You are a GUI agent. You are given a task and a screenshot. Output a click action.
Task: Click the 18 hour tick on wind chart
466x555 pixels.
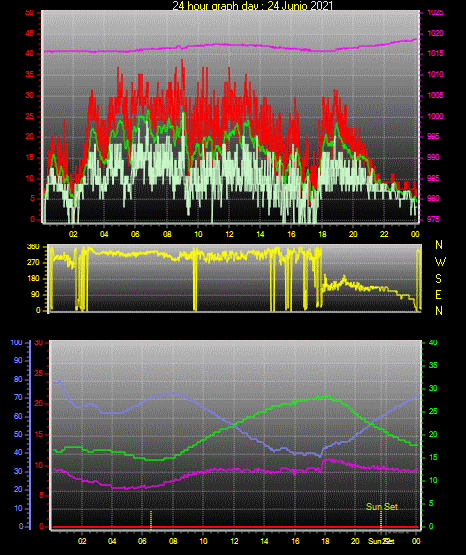322,234
